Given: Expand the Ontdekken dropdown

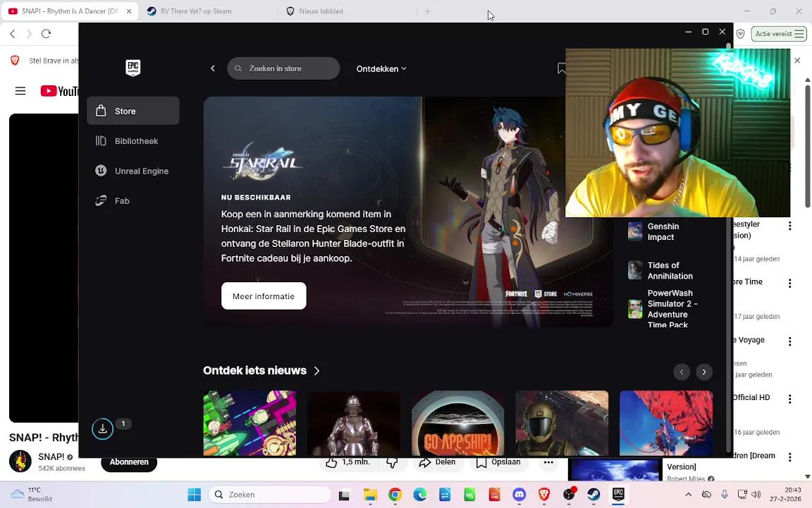Looking at the screenshot, I should tap(381, 68).
